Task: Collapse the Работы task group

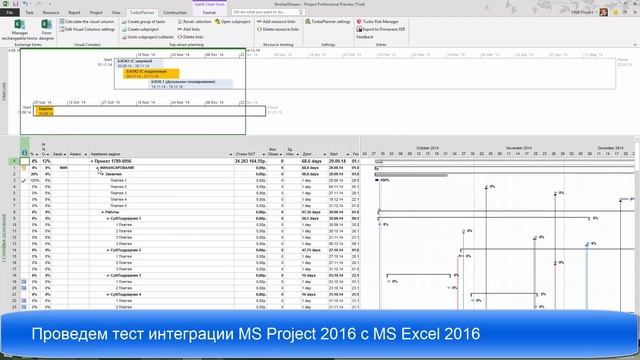Action: pyautogui.click(x=103, y=212)
